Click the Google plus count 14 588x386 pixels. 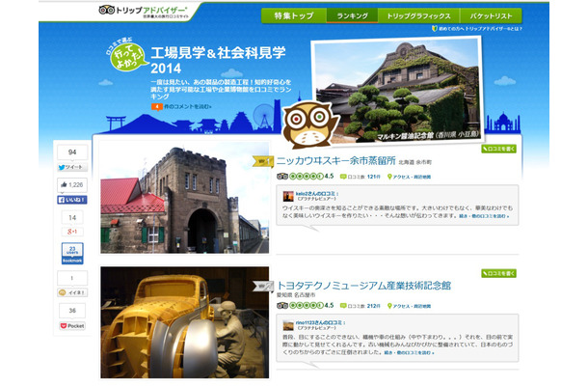click(72, 217)
